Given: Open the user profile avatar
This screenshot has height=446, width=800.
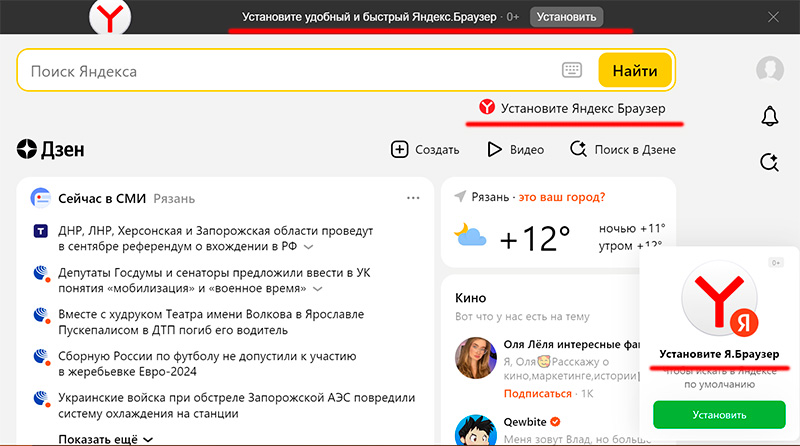Looking at the screenshot, I should tap(769, 69).
